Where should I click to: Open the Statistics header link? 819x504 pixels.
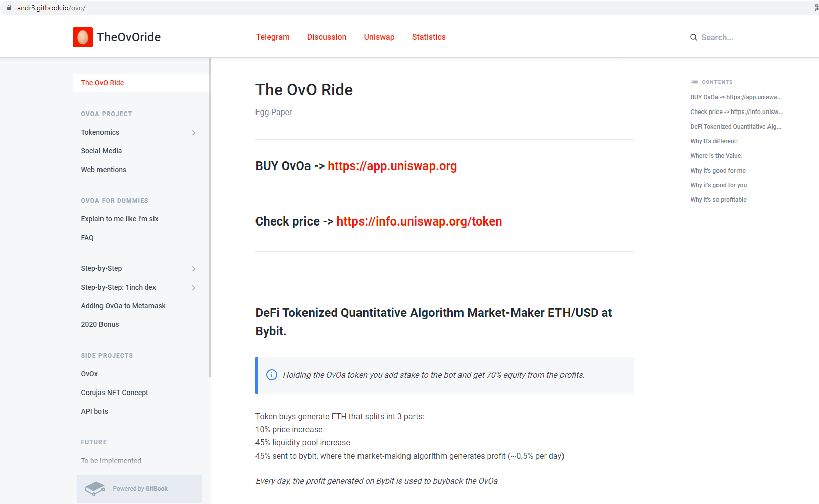click(x=429, y=37)
